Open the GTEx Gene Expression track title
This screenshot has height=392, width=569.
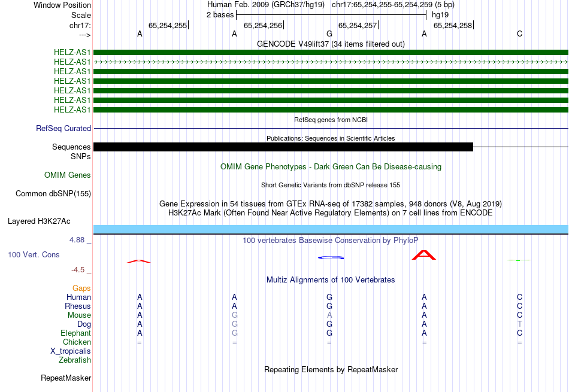click(331, 204)
